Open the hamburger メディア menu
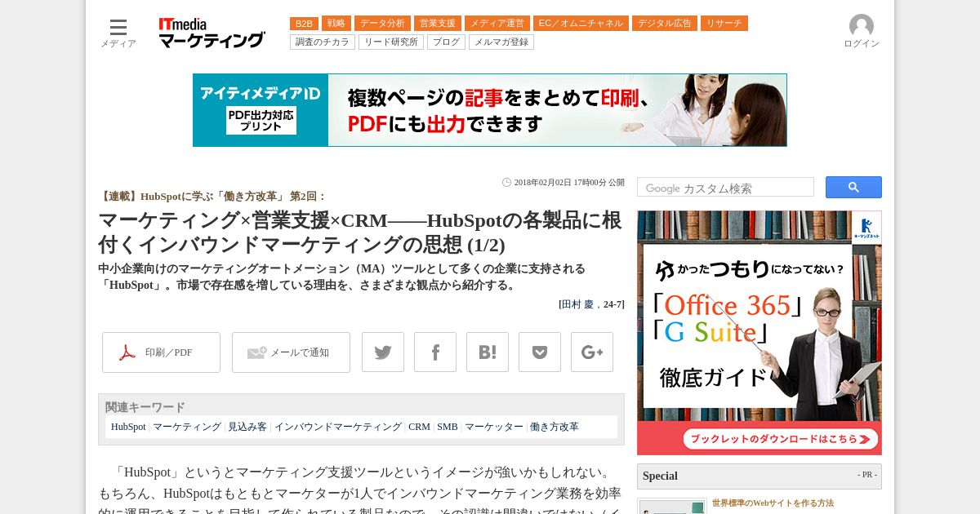980x514 pixels. (x=118, y=33)
